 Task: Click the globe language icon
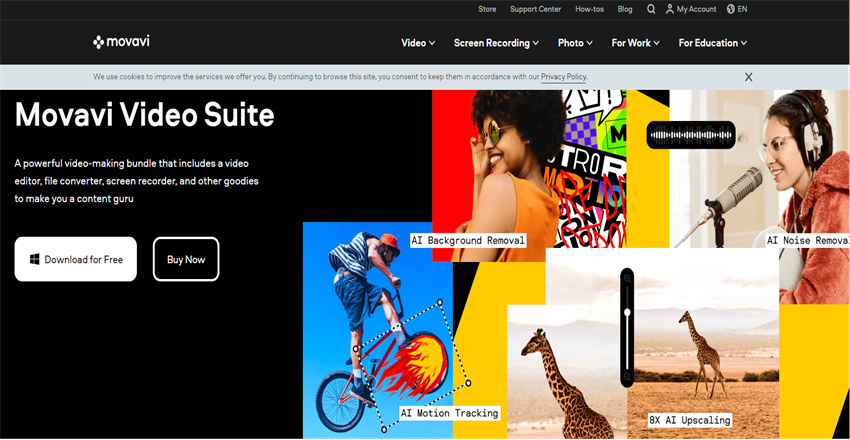(x=731, y=9)
